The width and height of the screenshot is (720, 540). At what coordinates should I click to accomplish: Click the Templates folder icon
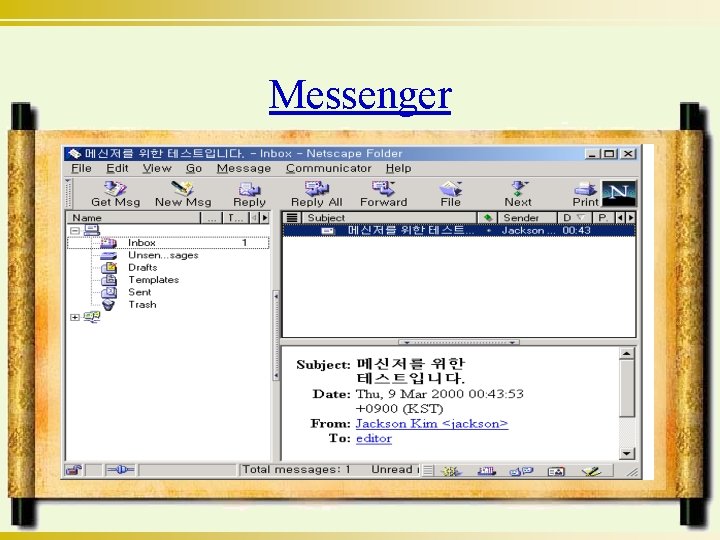(109, 280)
